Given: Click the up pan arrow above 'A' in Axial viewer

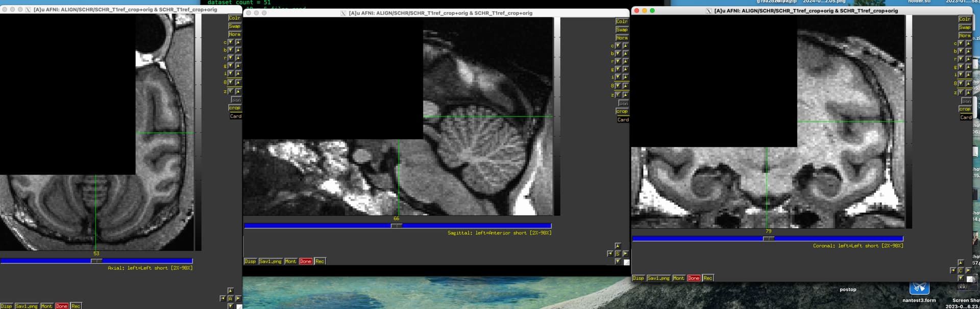Looking at the screenshot, I should coord(230,291).
